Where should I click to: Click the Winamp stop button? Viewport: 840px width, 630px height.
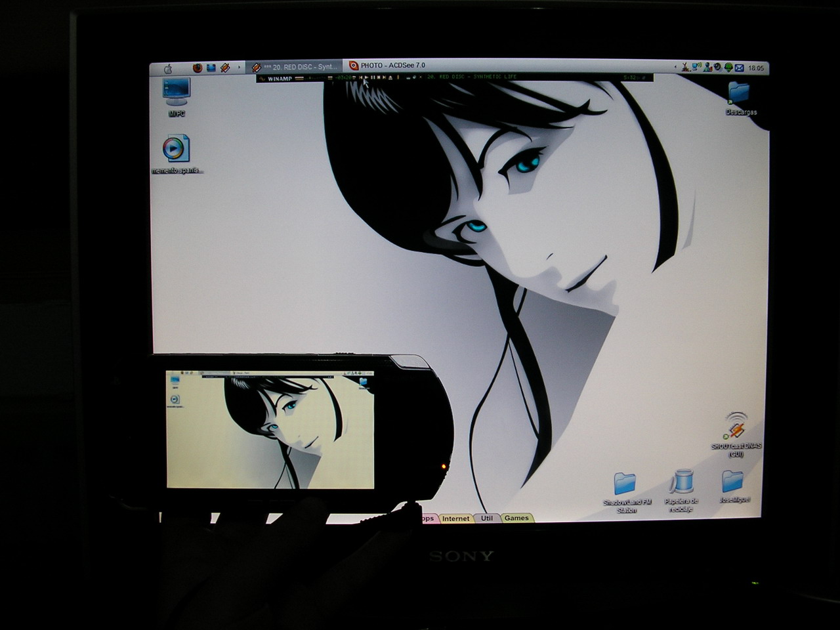(x=379, y=77)
